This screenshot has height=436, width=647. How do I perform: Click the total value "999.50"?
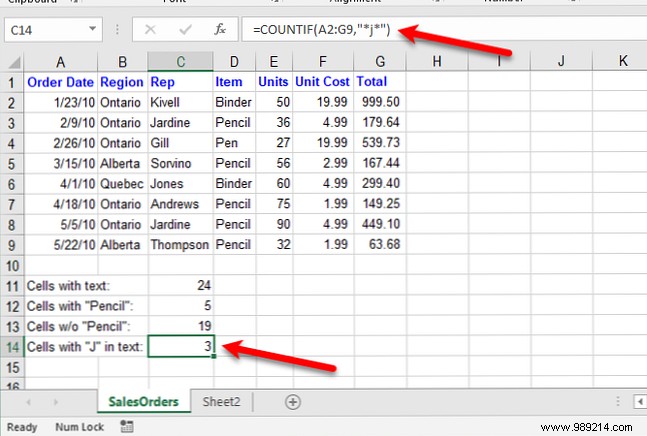380,102
